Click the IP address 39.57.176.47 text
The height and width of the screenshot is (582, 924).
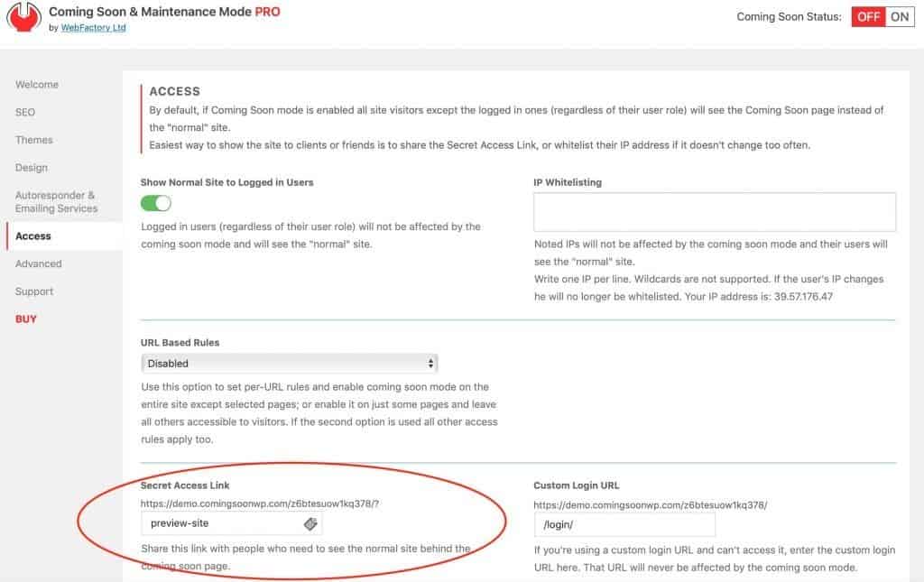803,296
